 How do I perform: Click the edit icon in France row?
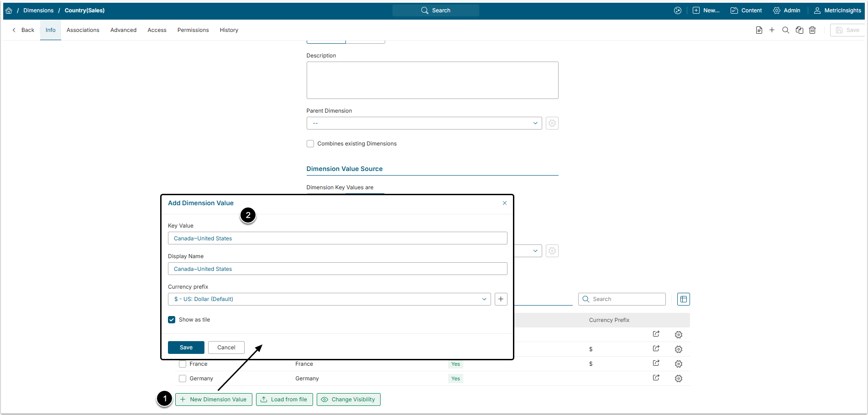(656, 363)
